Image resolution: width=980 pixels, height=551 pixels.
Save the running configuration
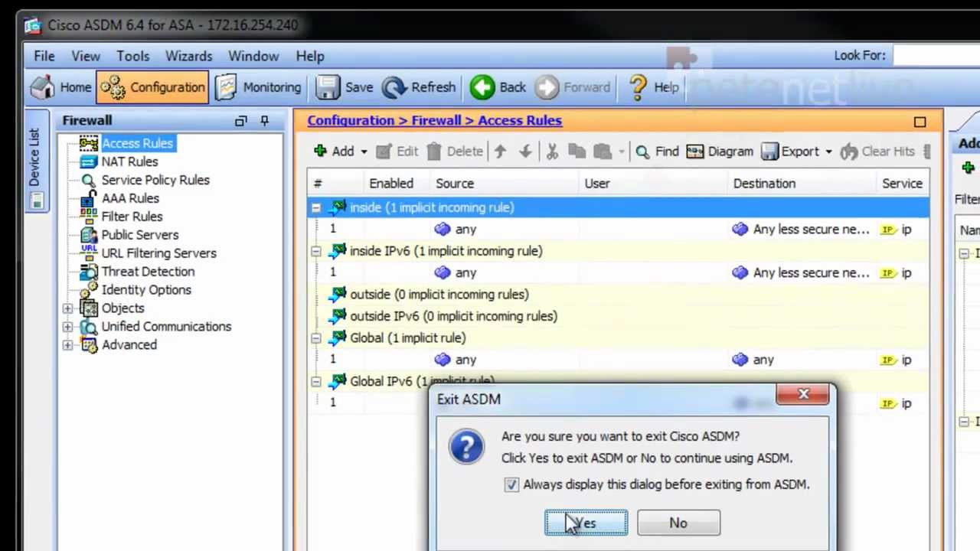click(x=345, y=87)
